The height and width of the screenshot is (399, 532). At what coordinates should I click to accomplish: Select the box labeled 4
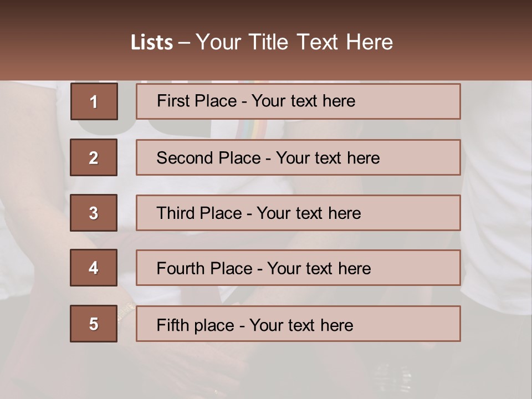[x=94, y=268]
